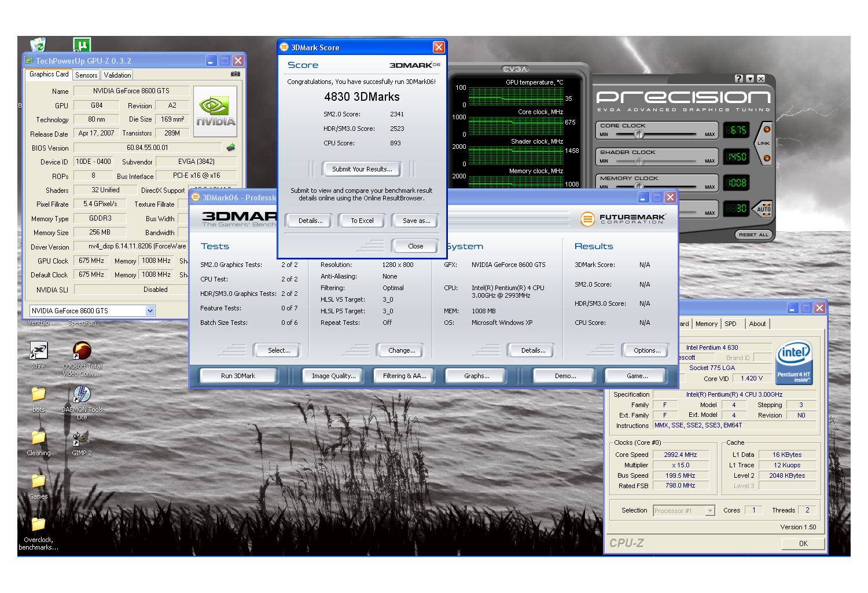This screenshot has width=868, height=593.
Task: Click Submit Your Results button
Action: (362, 169)
